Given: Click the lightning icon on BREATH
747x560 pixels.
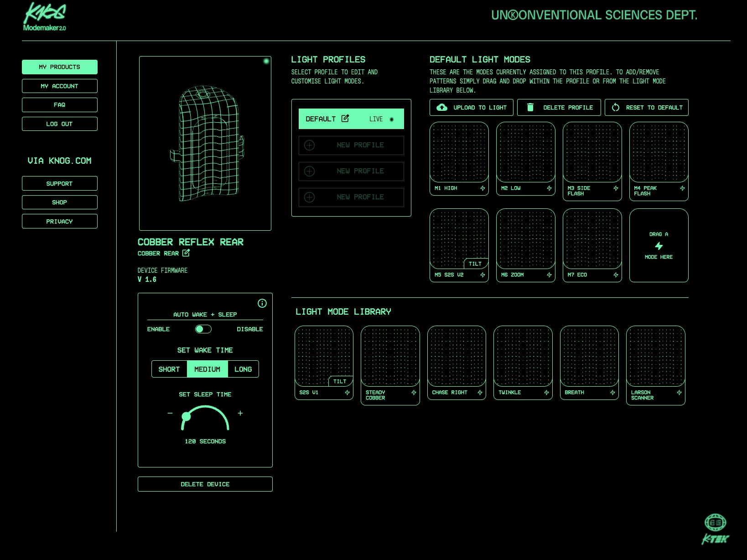Looking at the screenshot, I should 612,393.
